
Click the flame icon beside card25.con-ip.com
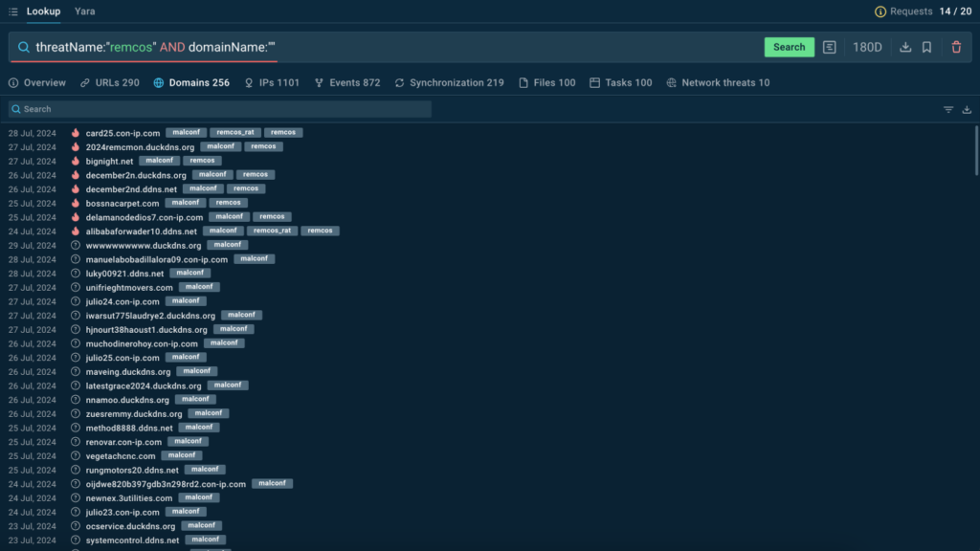(x=76, y=133)
